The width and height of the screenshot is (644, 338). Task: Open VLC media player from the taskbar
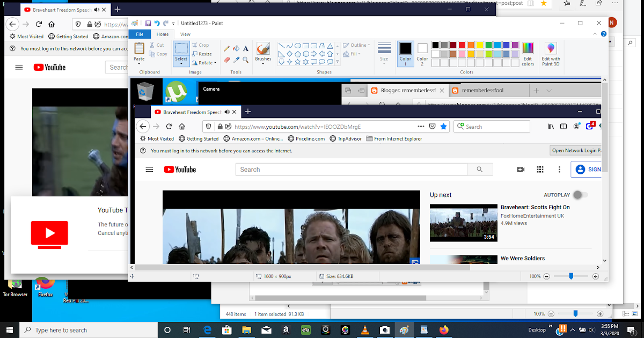[x=365, y=330]
